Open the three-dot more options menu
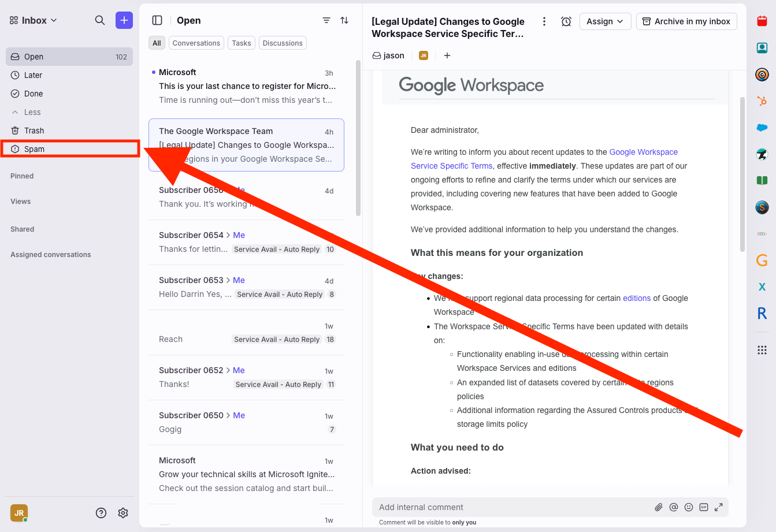The height and width of the screenshot is (532, 776). point(544,21)
